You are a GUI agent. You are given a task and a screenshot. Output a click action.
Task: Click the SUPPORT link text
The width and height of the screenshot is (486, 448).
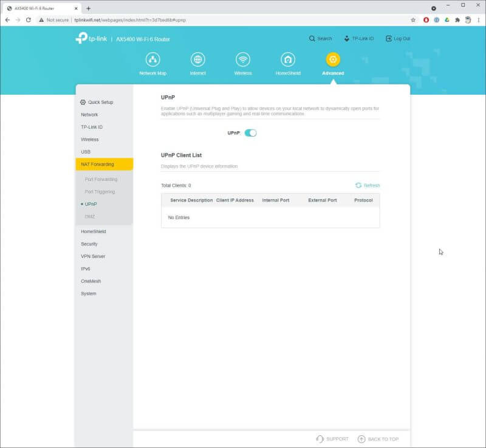[x=337, y=439]
